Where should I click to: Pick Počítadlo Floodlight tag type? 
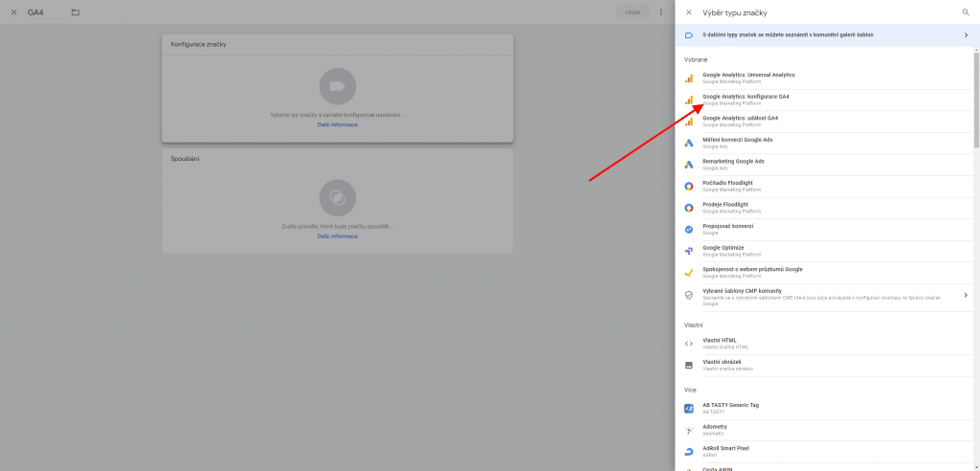[828, 187]
